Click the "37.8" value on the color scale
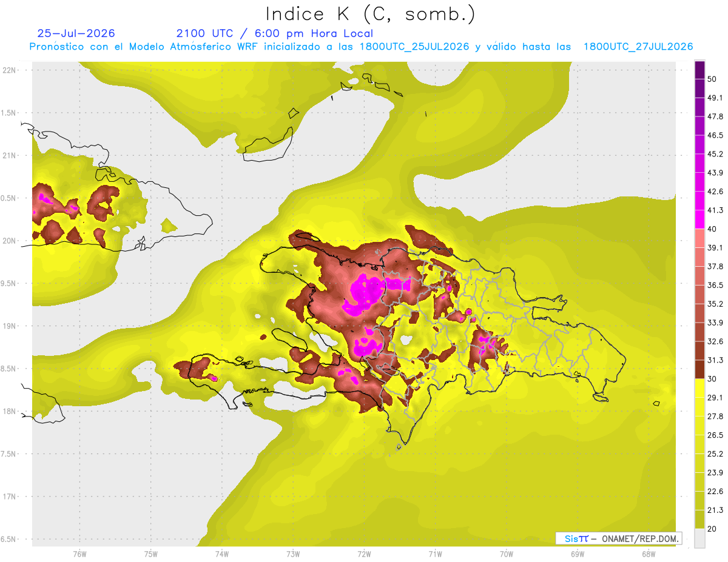 click(716, 266)
